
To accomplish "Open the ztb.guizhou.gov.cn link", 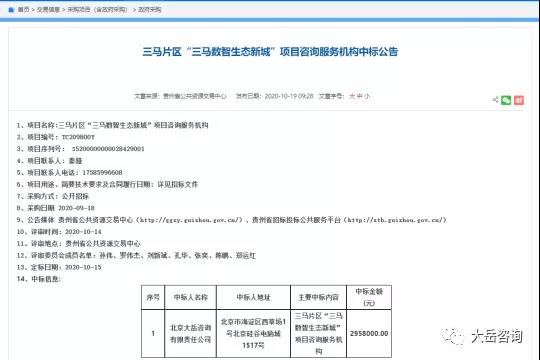I will tap(395, 220).
